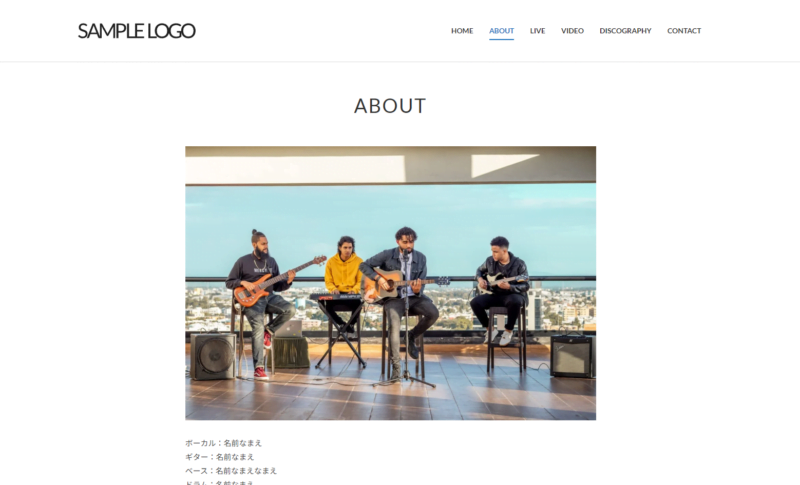
Task: Go to the HOME page
Action: 462,31
